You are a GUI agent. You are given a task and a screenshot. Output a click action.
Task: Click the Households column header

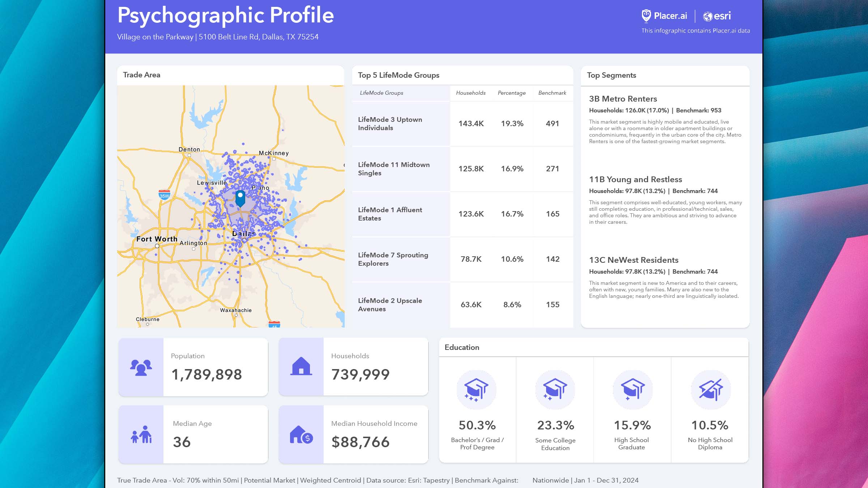click(x=471, y=93)
